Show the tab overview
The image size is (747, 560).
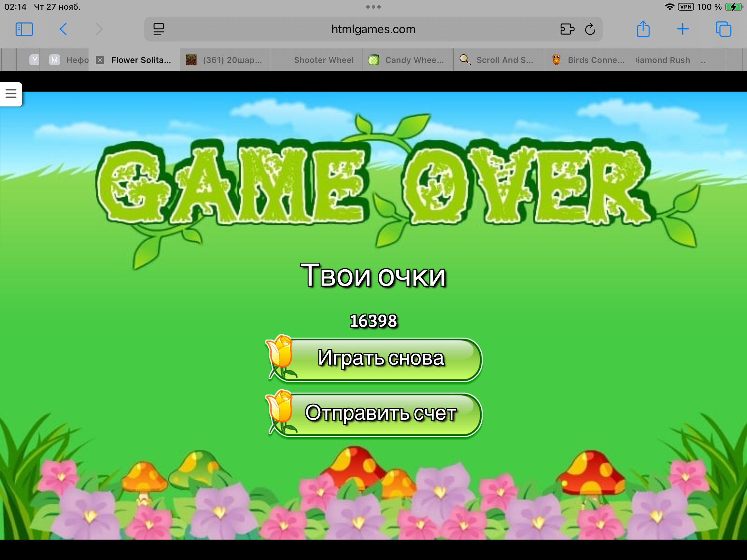[723, 29]
